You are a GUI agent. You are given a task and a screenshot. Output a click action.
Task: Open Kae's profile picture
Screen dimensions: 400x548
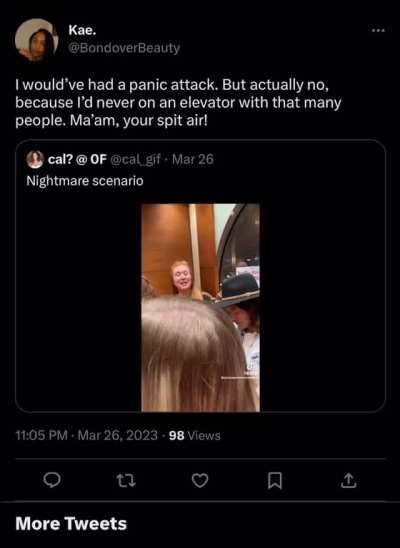pyautogui.click(x=36, y=40)
